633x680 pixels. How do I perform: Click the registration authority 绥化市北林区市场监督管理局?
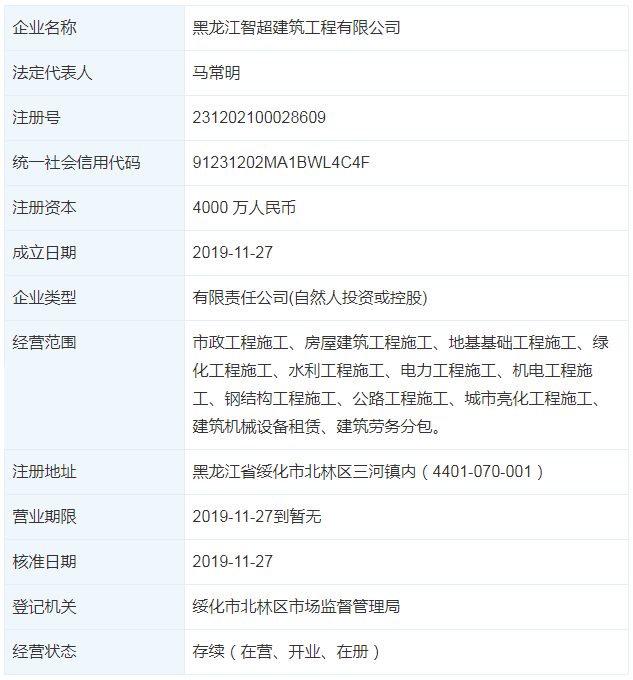point(296,607)
